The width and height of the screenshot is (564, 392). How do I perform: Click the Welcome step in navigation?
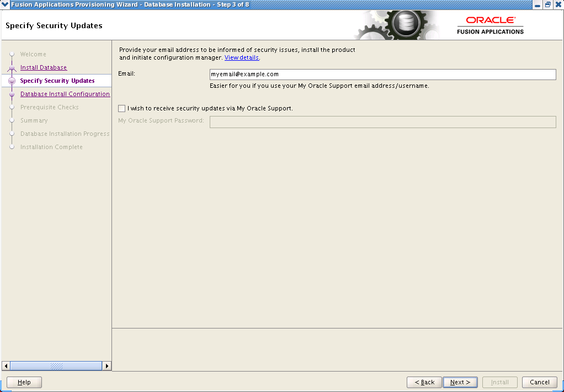(33, 54)
